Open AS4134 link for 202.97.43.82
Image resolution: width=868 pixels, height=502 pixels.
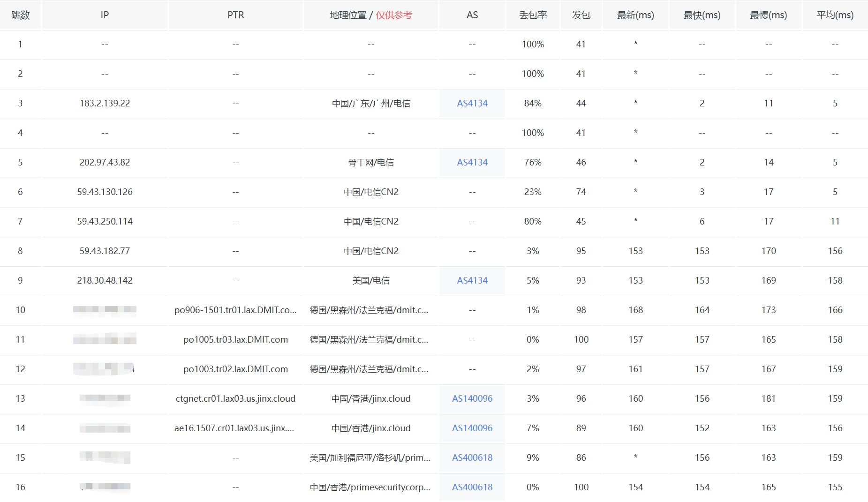tap(472, 162)
